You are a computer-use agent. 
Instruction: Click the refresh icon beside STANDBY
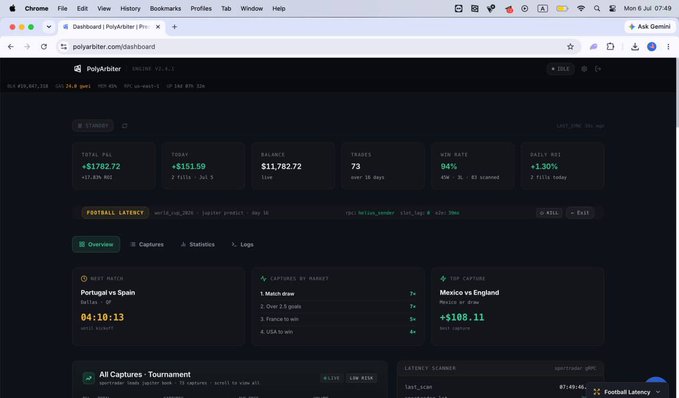125,126
